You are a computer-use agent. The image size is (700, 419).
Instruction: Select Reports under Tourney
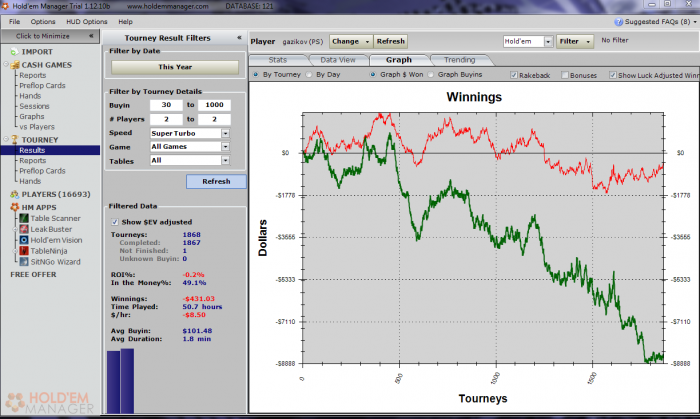(x=33, y=161)
